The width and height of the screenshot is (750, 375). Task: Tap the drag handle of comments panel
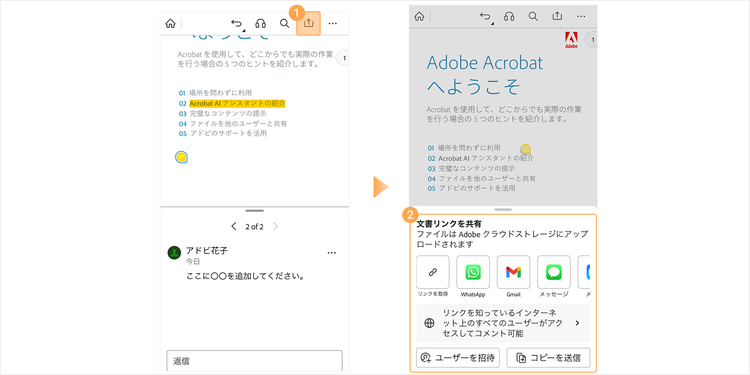pyautogui.click(x=254, y=210)
